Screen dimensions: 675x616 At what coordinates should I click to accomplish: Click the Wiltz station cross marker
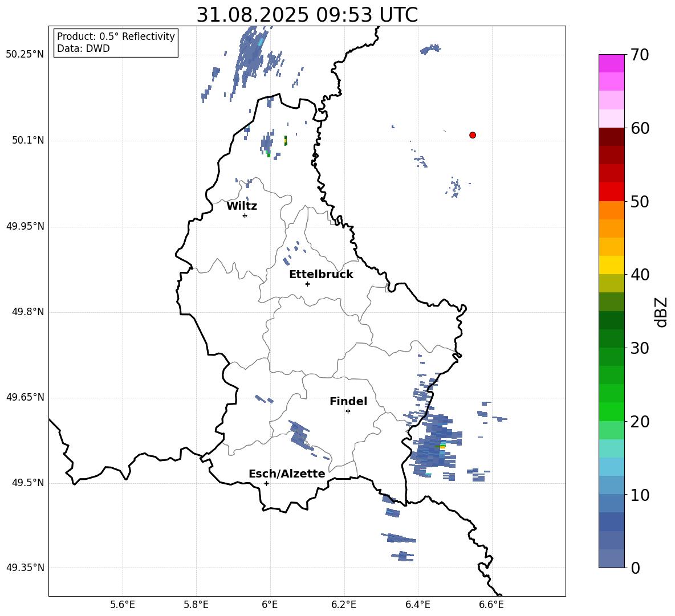[245, 215]
